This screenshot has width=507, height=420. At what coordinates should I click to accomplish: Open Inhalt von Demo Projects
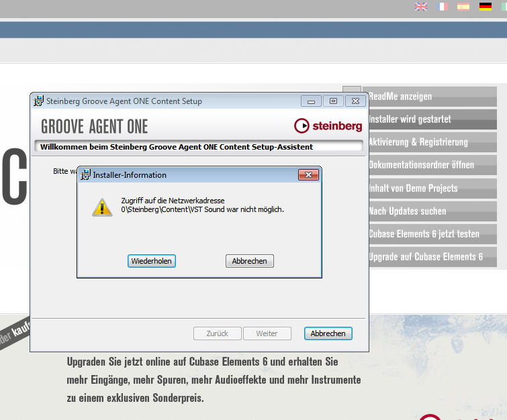[432, 189]
